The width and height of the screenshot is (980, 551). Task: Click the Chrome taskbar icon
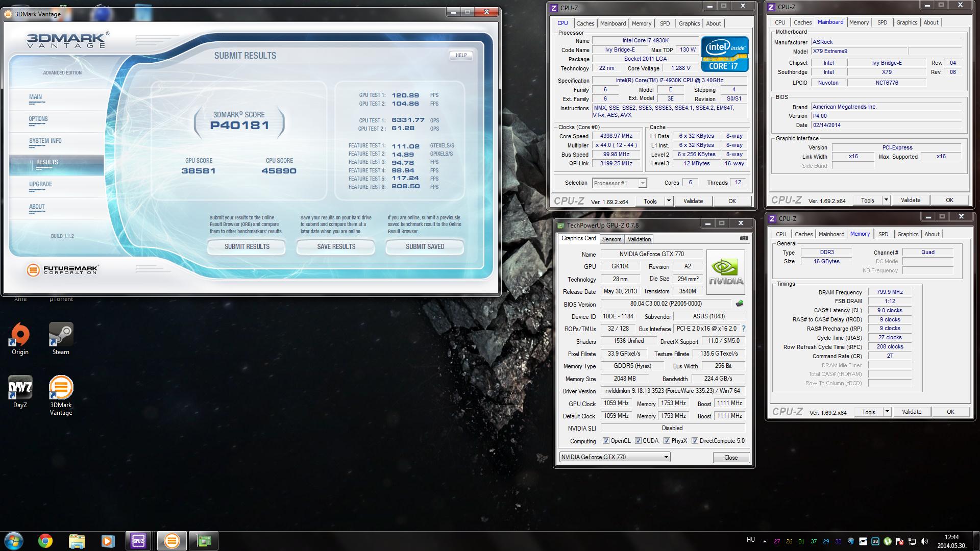click(x=45, y=541)
